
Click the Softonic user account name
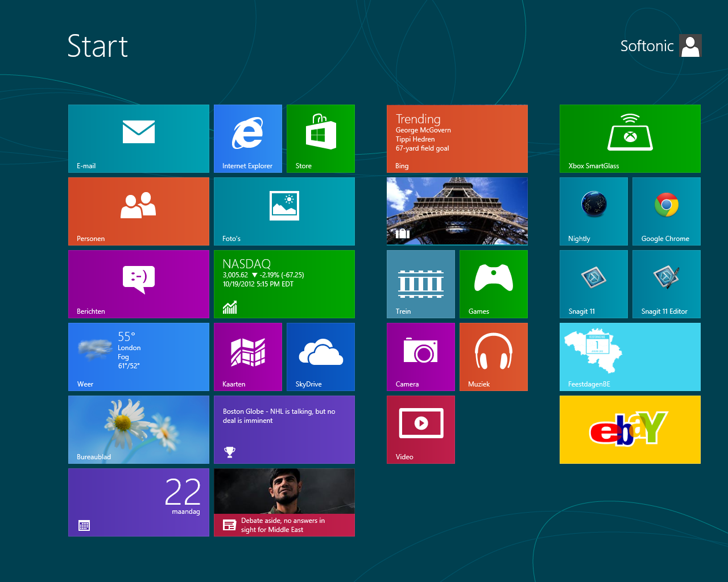[x=647, y=45]
